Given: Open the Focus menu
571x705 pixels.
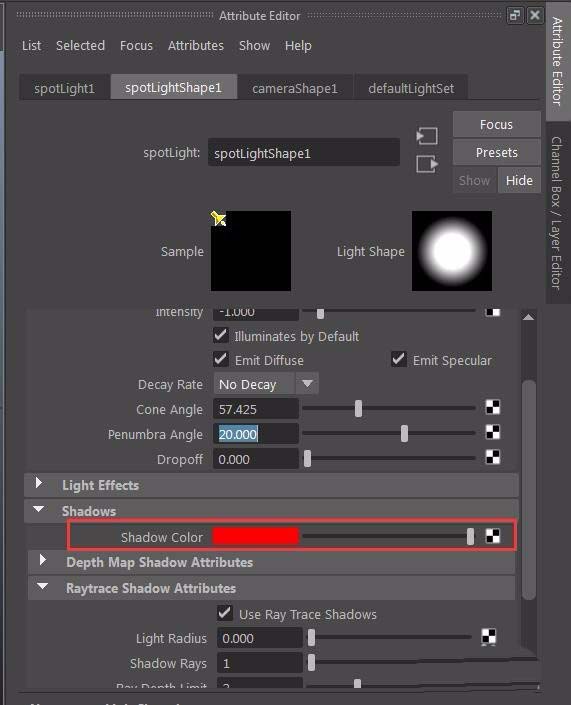Looking at the screenshot, I should 136,45.
